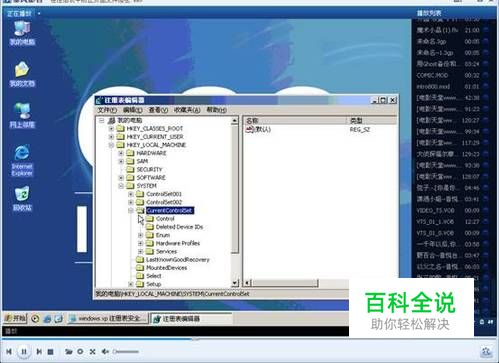Click the fullscreen arrows icon in player
499x363 pixels.
tap(93, 351)
